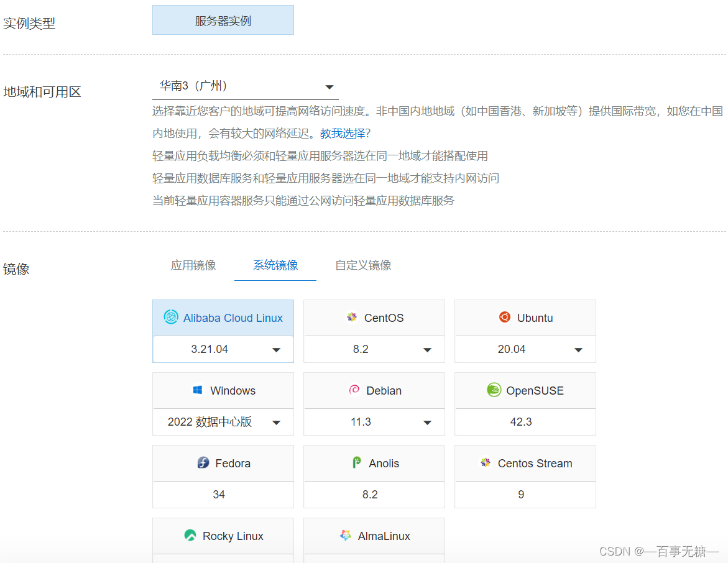
Task: Switch to the 自定义镜像 tab
Action: click(x=363, y=265)
